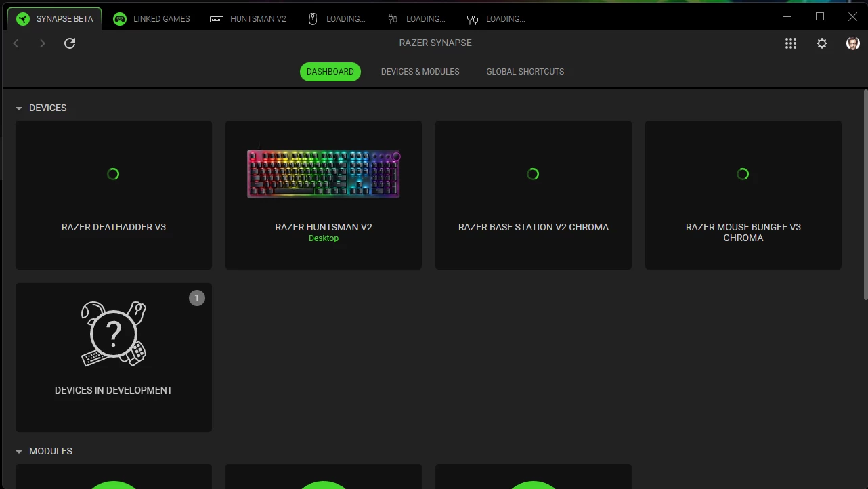Collapse the Modules section
This screenshot has width=868, height=489.
(19, 452)
